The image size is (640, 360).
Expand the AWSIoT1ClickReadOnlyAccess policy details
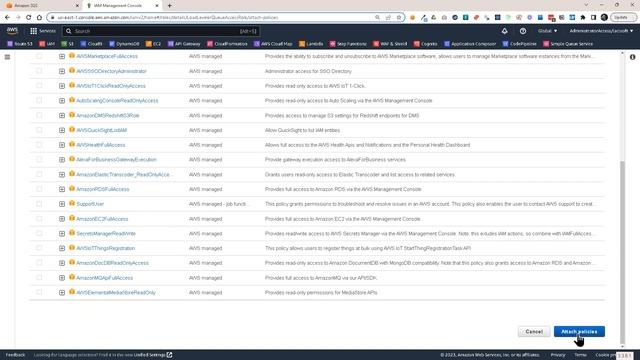62,86
